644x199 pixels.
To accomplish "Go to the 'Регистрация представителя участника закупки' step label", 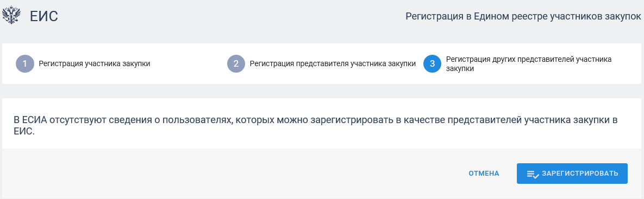I will (x=333, y=64).
